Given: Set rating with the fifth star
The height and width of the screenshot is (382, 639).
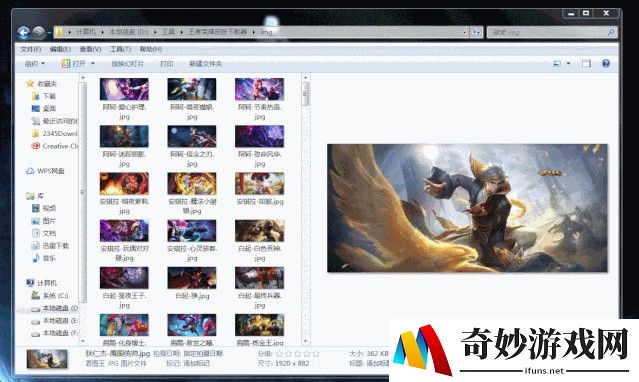Looking at the screenshot, I should [x=316, y=353].
